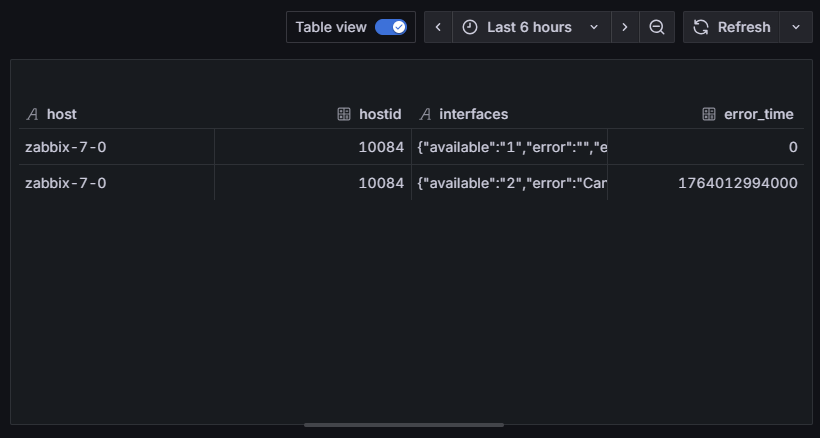Shift time range forward with right arrow

tap(625, 27)
